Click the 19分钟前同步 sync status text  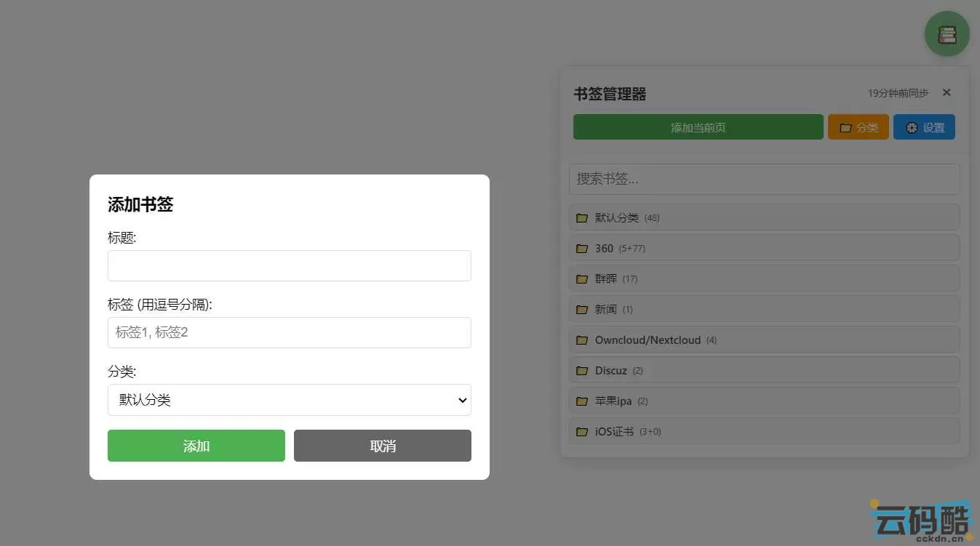click(x=897, y=93)
